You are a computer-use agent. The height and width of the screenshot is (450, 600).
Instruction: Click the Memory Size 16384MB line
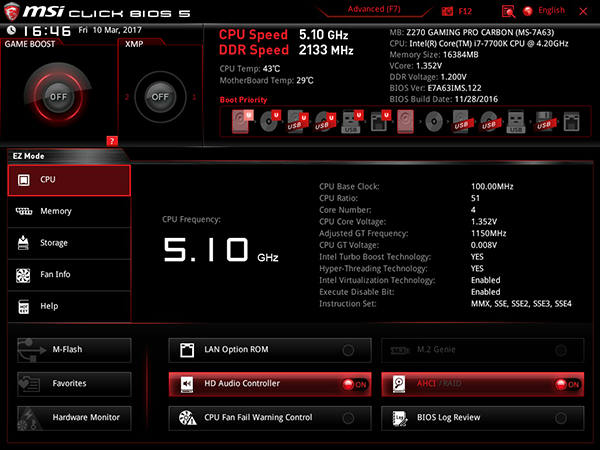pyautogui.click(x=434, y=55)
